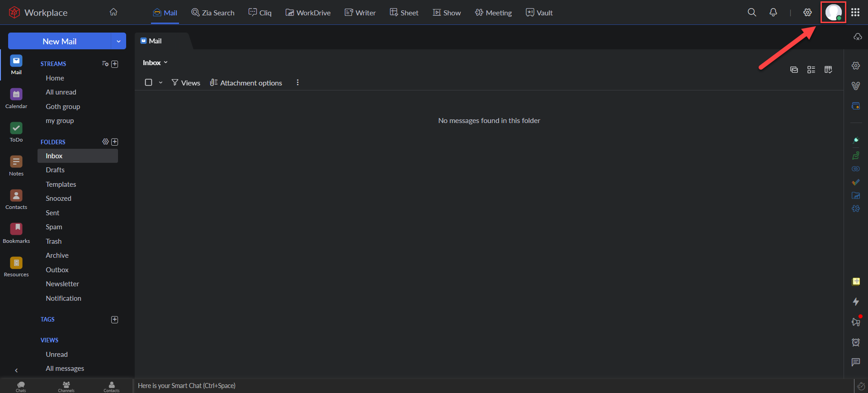868x393 pixels.
Task: Open the Calendar app in left sidebar
Action: point(16,98)
